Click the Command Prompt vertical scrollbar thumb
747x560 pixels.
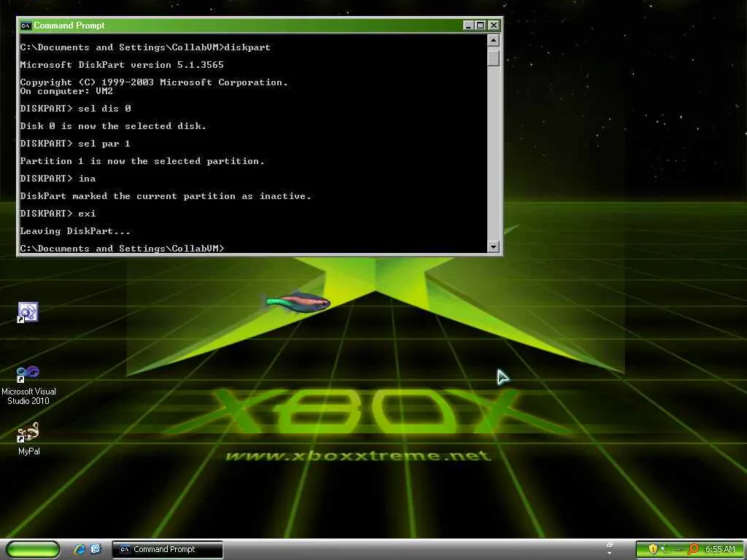[x=494, y=57]
